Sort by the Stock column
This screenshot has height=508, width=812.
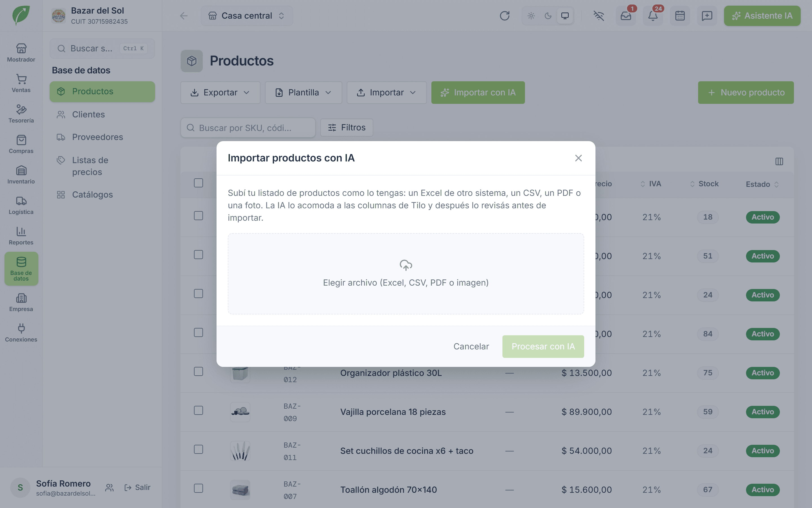point(704,184)
